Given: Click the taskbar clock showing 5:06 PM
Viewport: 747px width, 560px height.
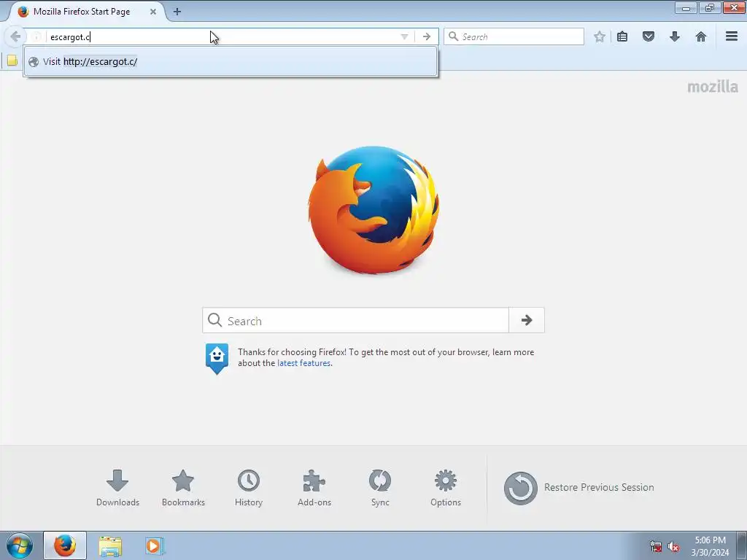Looking at the screenshot, I should pyautogui.click(x=710, y=546).
